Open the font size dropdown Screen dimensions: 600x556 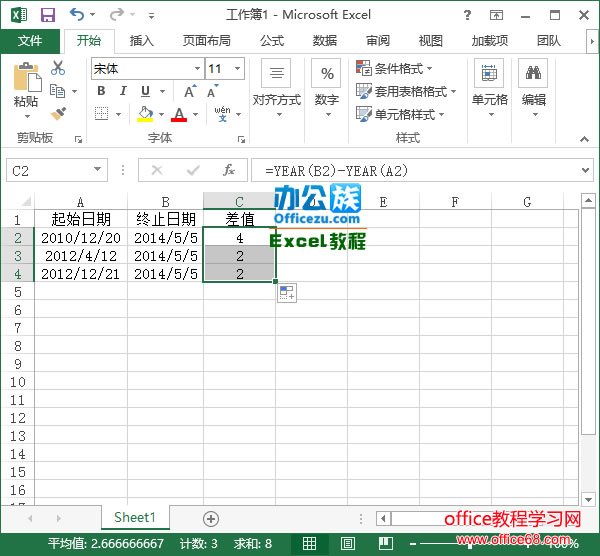pos(238,68)
